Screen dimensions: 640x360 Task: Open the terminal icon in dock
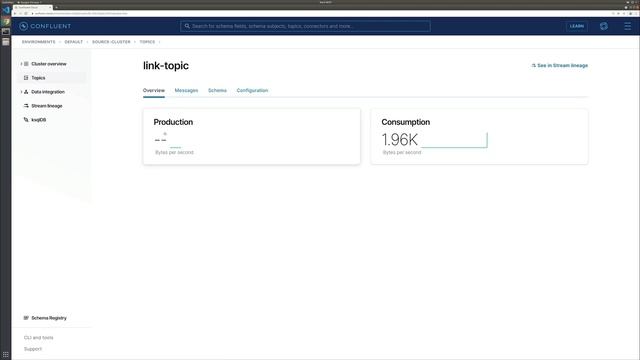coord(6,31)
